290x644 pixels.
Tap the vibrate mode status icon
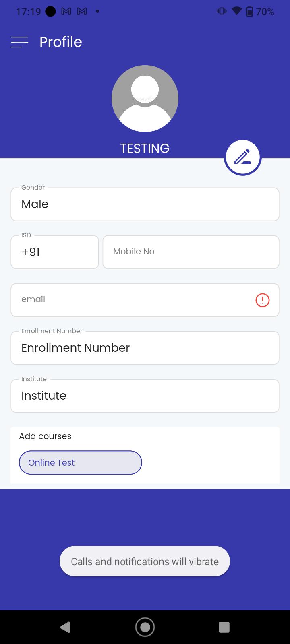tap(222, 11)
